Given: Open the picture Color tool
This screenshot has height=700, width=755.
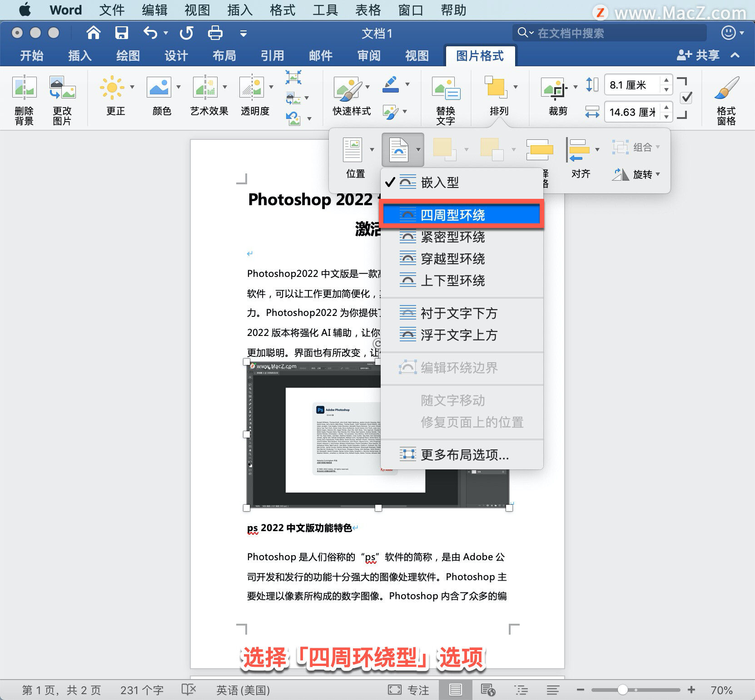Looking at the screenshot, I should coord(159,87).
